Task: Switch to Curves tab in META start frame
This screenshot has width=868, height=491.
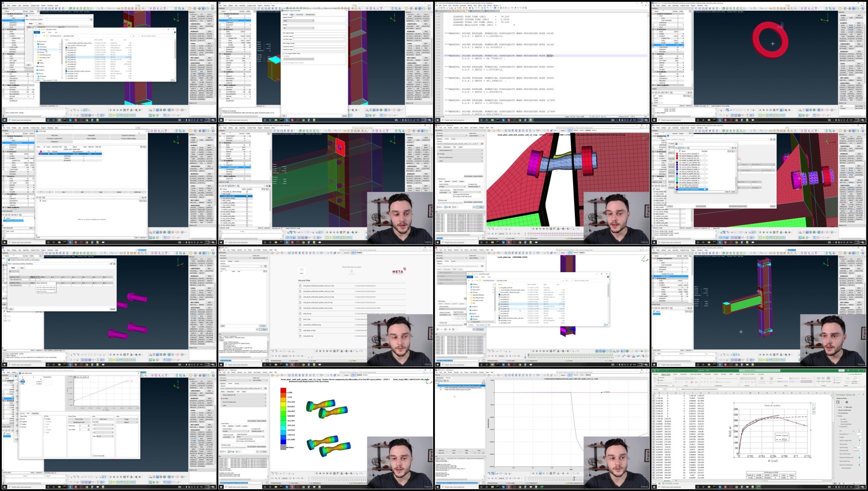Action: 237,261
